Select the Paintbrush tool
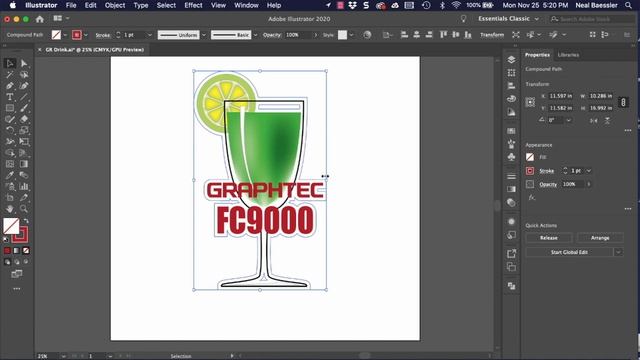Screen dimensions: 640x360 (x=24, y=108)
